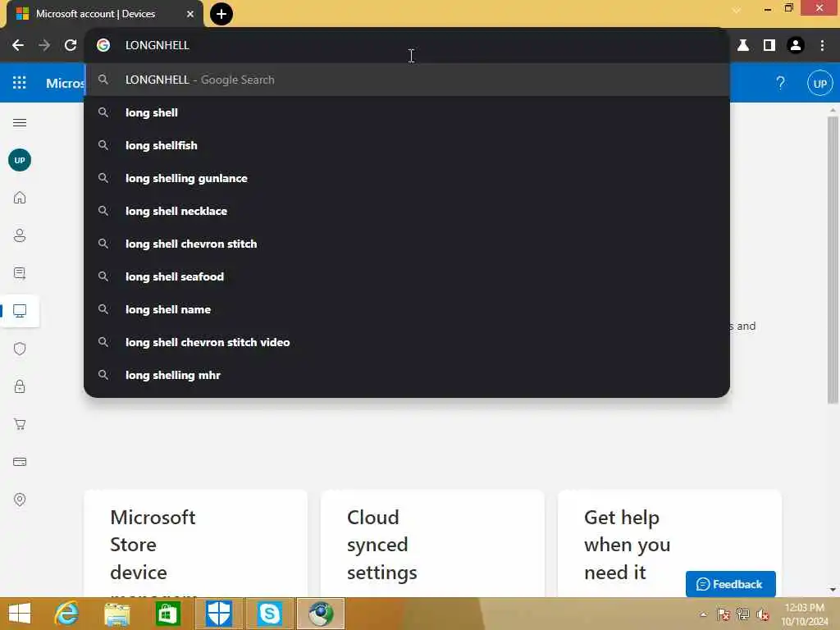This screenshot has width=840, height=630.
Task: Open Windows Store from taskbar
Action: click(x=167, y=614)
